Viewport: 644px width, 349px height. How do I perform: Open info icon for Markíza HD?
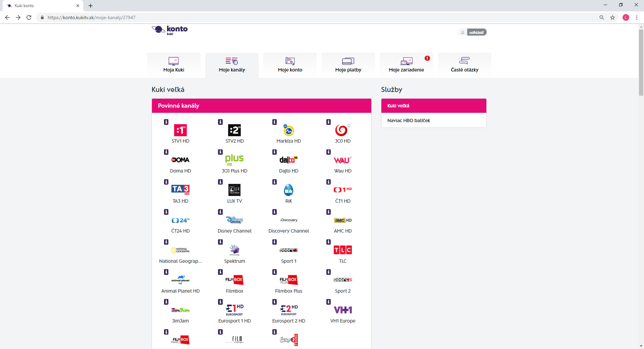[274, 122]
